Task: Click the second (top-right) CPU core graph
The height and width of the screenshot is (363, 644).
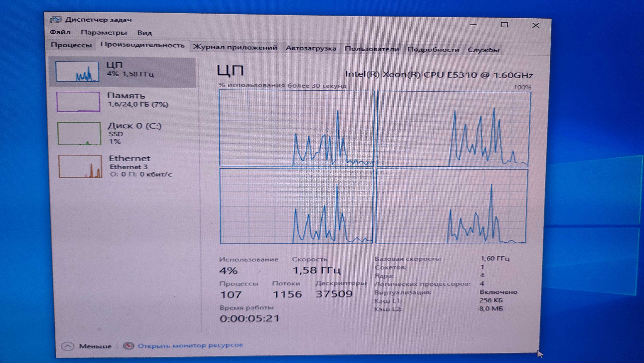Action: [454, 129]
